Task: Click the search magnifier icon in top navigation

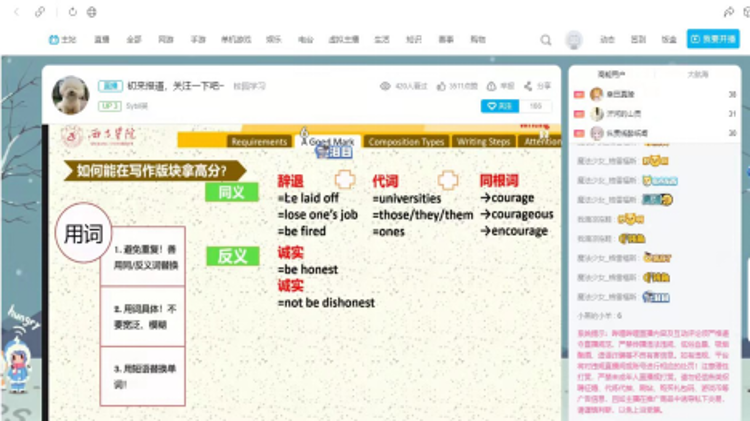Action: tap(545, 40)
